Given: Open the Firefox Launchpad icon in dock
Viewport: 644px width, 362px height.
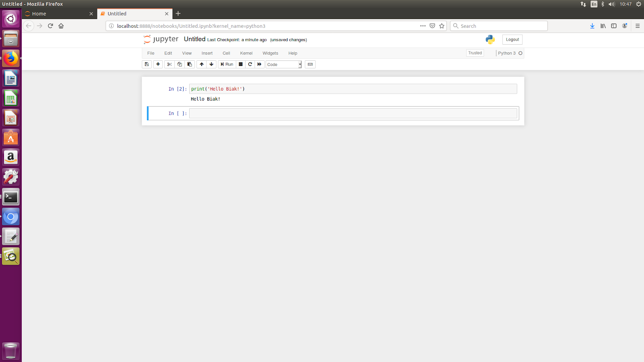Looking at the screenshot, I should [10, 58].
